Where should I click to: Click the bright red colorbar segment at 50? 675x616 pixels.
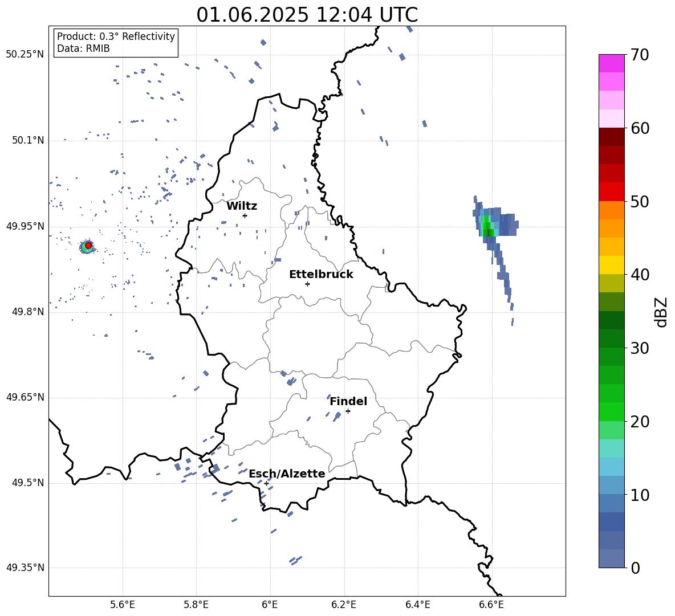(x=611, y=192)
